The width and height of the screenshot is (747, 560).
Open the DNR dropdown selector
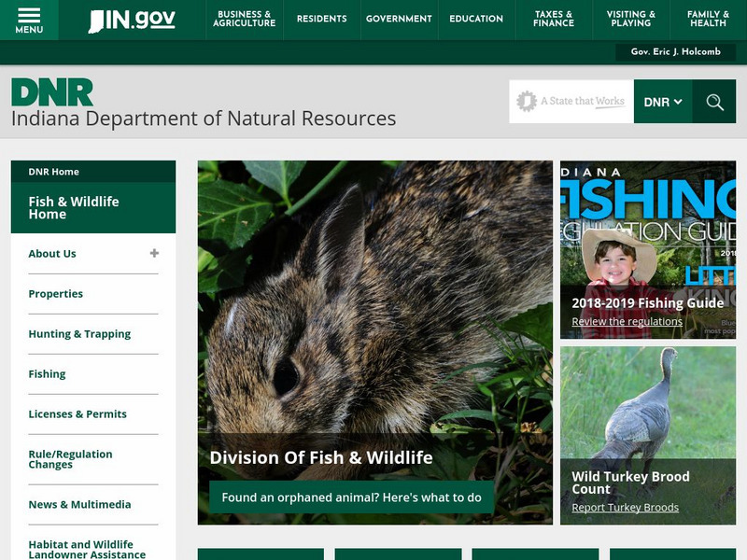tap(663, 102)
